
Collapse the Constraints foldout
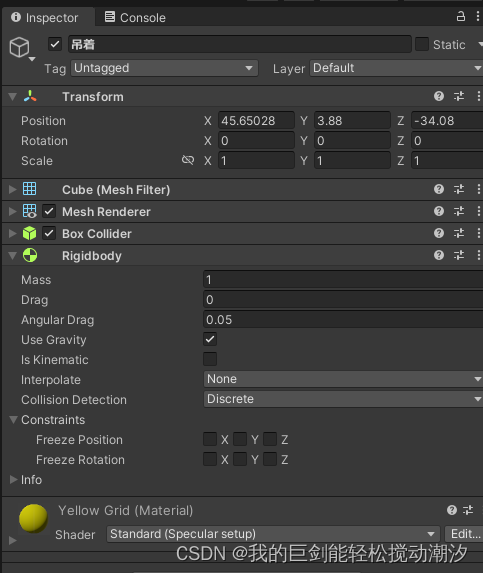coord(14,420)
